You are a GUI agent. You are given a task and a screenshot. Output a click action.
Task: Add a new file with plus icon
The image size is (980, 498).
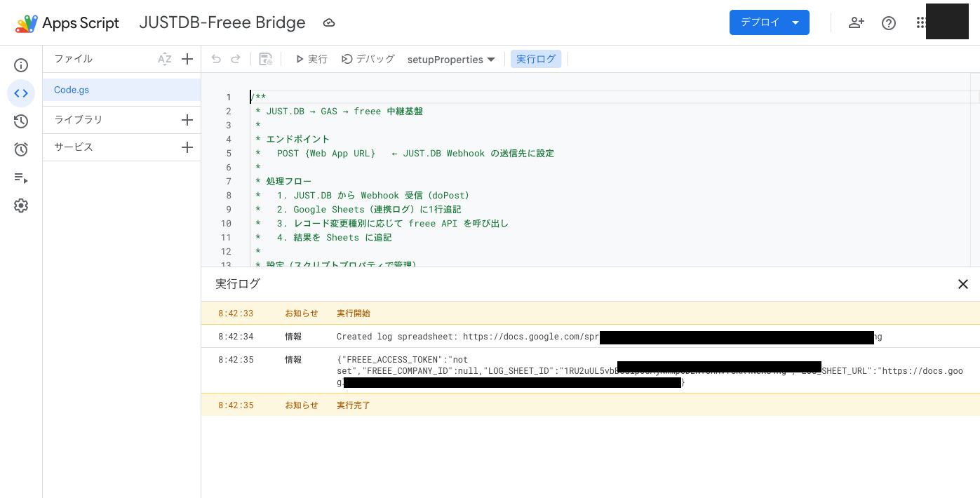pyautogui.click(x=187, y=60)
